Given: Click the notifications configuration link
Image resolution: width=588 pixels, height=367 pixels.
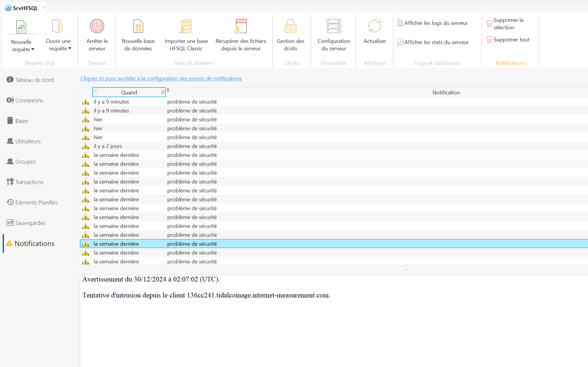Looking at the screenshot, I should click(161, 78).
